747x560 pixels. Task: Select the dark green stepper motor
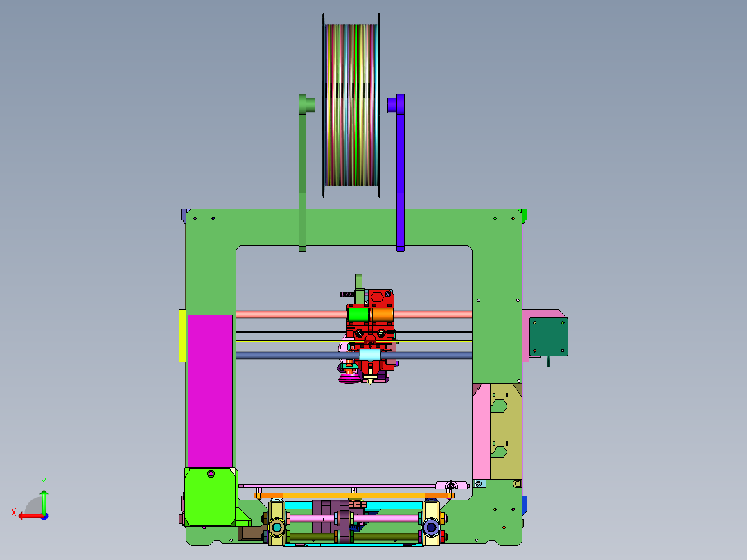pos(549,336)
